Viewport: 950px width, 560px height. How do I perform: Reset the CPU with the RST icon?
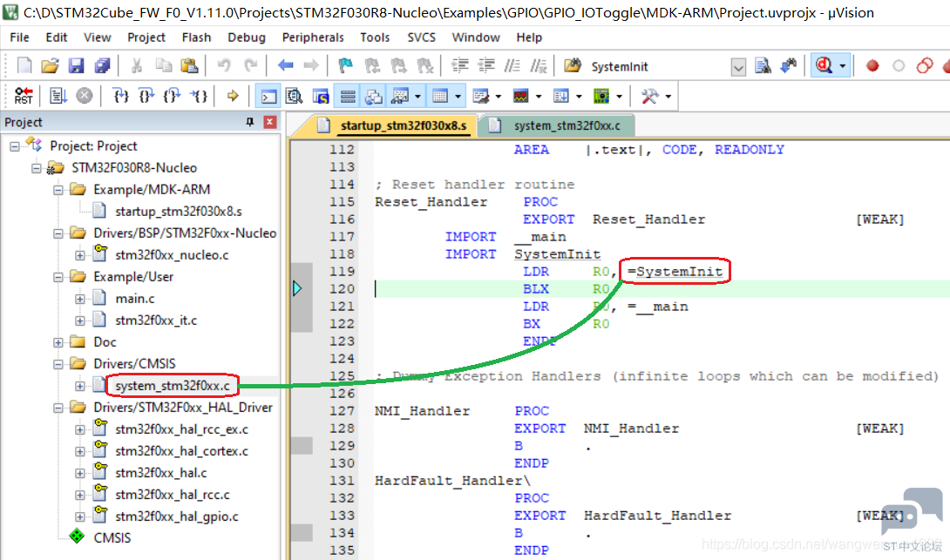(x=24, y=96)
